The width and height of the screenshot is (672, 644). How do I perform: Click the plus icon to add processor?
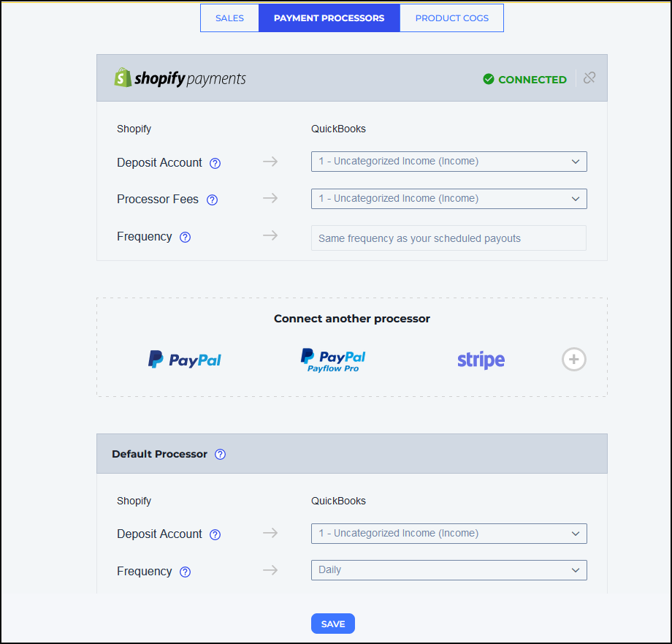point(574,359)
